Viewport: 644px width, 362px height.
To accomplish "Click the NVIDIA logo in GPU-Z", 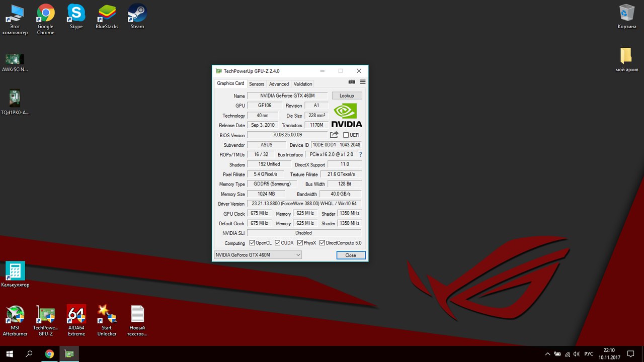I will point(347,115).
